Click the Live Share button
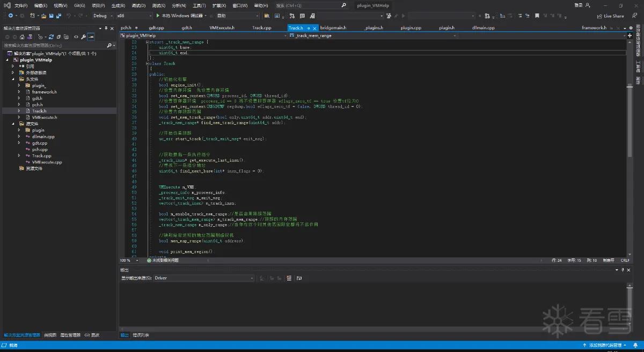Viewport: 644px width, 352px height. (x=611, y=16)
